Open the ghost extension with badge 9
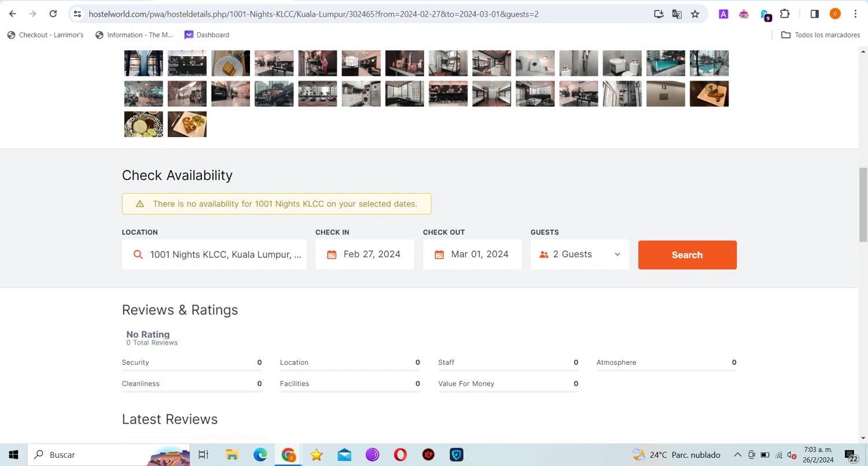 tap(765, 14)
